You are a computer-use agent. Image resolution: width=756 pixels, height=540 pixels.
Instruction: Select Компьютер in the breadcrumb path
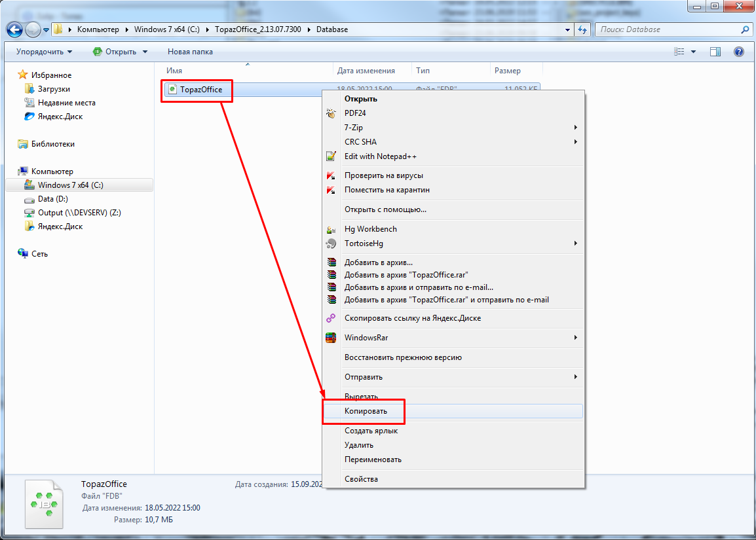[x=98, y=29]
